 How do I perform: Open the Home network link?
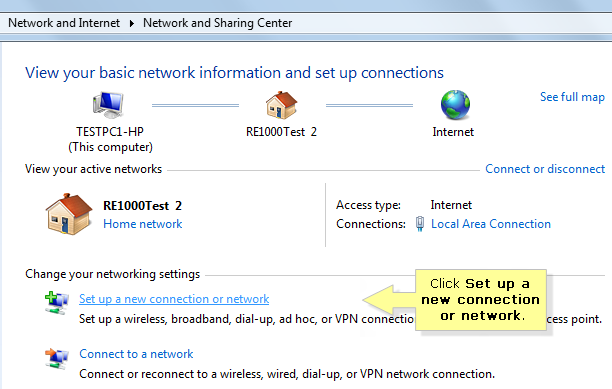pos(142,224)
